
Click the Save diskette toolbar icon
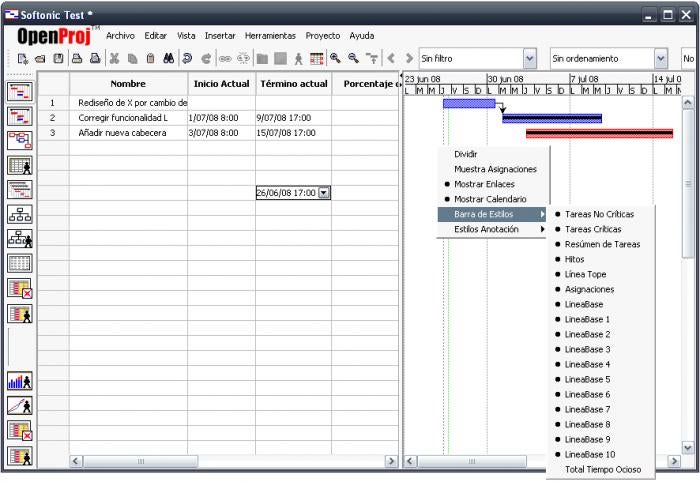pyautogui.click(x=58, y=58)
